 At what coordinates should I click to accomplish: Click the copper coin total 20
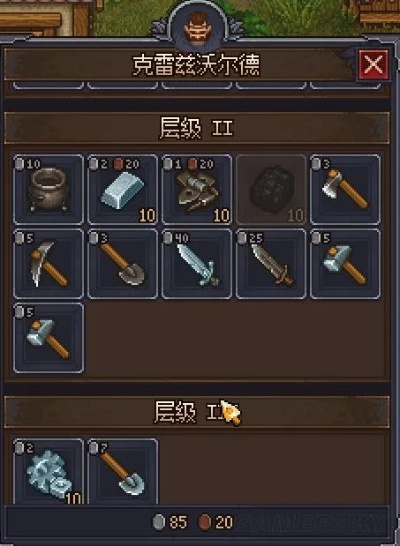(x=215, y=522)
